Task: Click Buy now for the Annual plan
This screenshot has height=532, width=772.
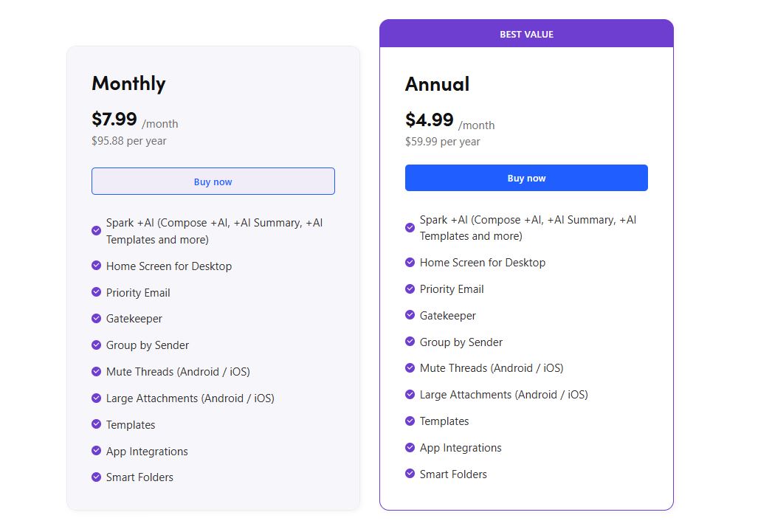Action: (x=525, y=178)
